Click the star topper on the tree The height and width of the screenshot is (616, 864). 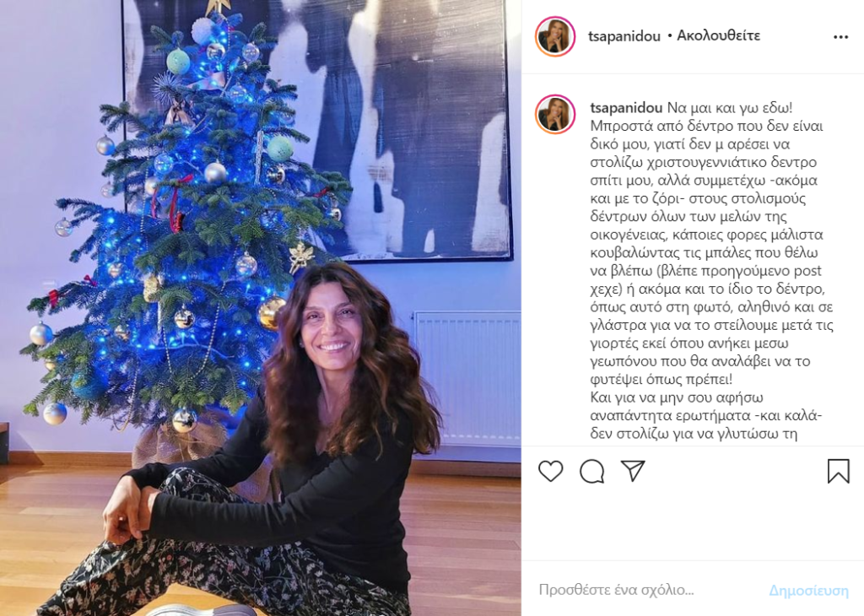pos(219,7)
